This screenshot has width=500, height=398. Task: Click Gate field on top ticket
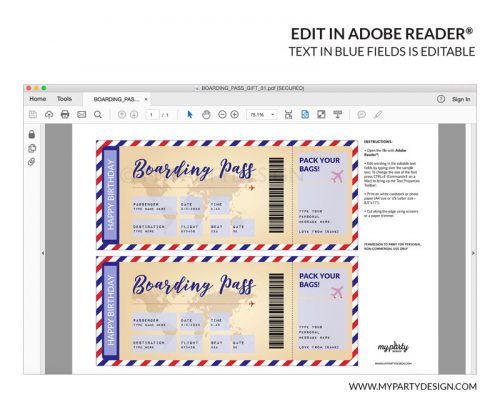click(x=243, y=228)
